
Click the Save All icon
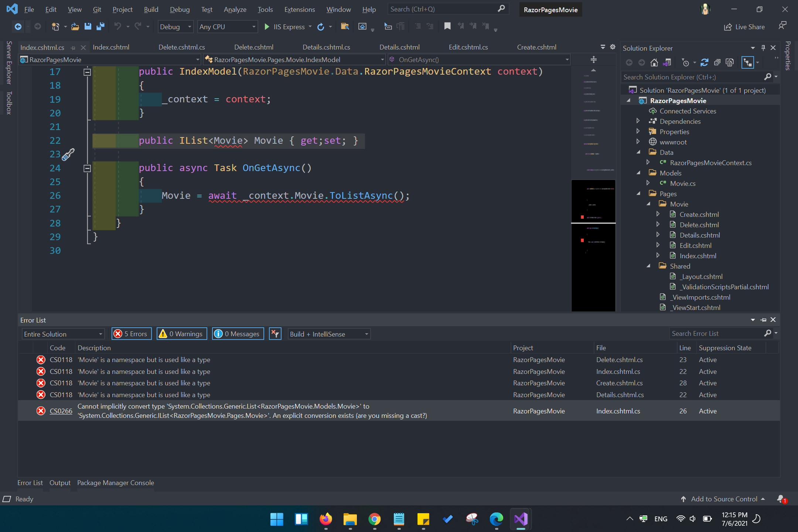100,26
